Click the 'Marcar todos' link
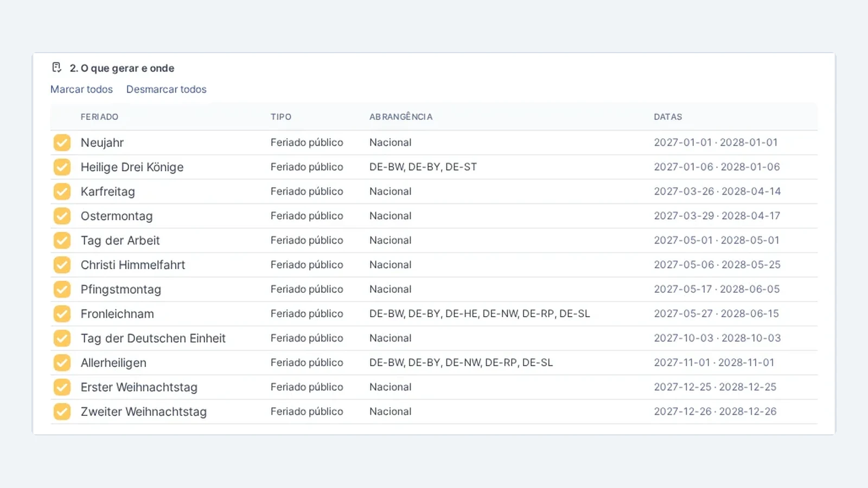868x488 pixels. click(81, 89)
